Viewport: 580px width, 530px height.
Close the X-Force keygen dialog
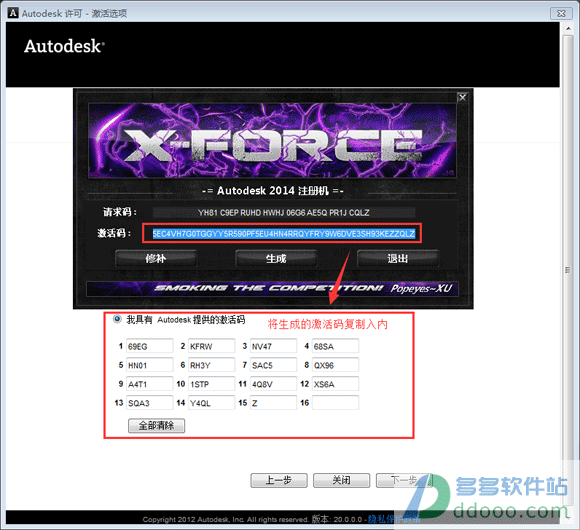tap(462, 97)
